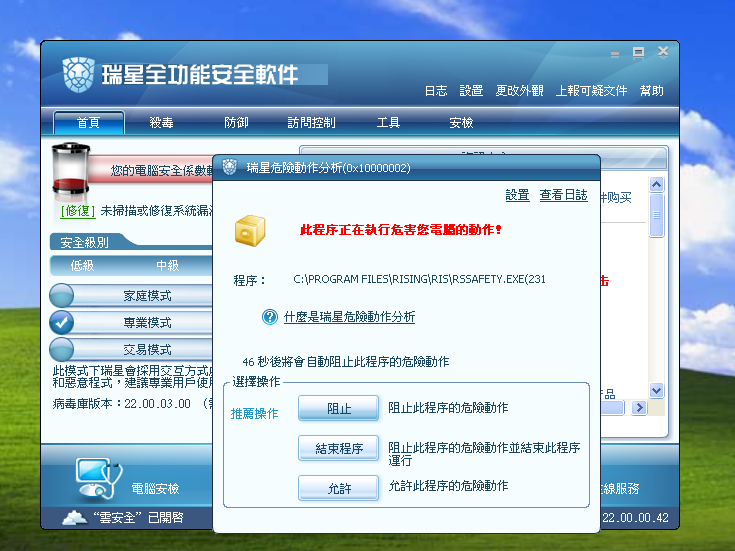Click the 病毒庫版本 22.00.03.00 text
This screenshot has height=551, width=735.
tap(121, 404)
